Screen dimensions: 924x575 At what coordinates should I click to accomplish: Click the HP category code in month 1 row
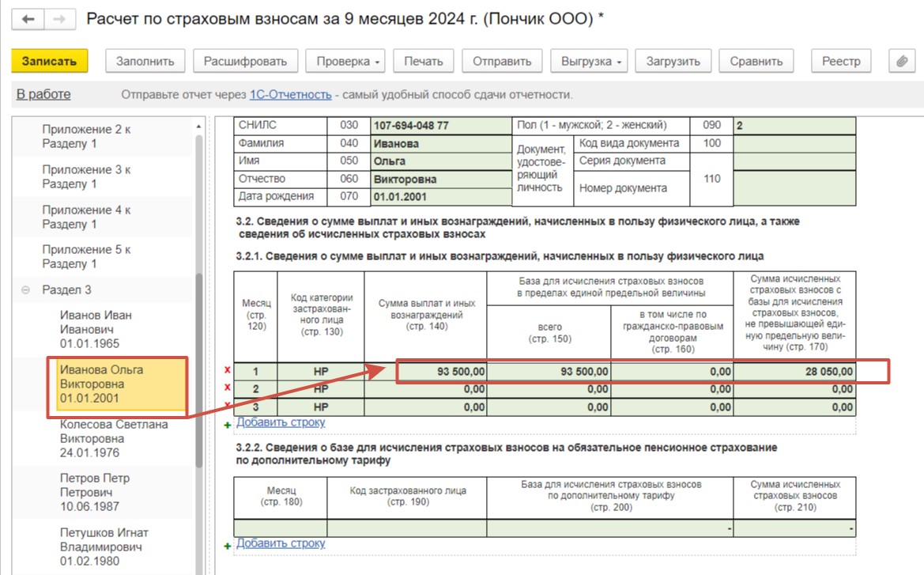coord(321,372)
